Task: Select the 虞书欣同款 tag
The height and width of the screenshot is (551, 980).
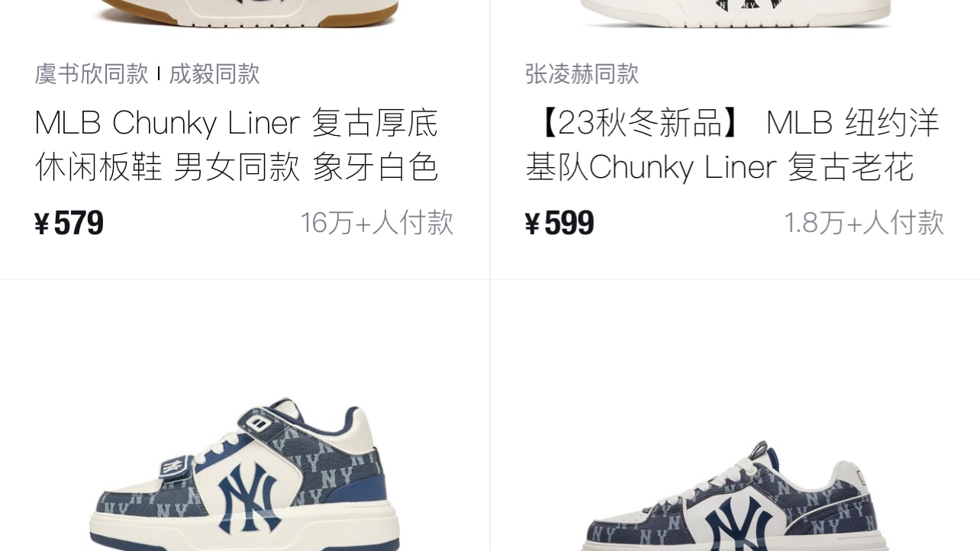Action: (92, 74)
